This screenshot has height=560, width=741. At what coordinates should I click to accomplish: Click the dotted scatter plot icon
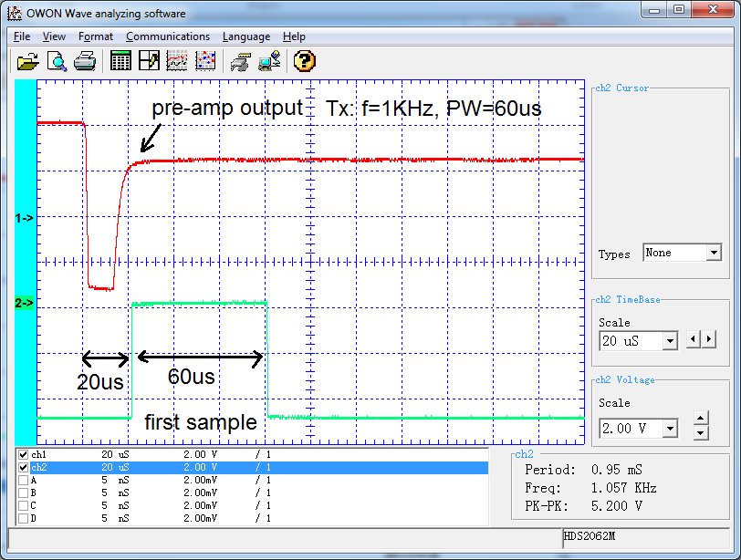[x=205, y=61]
